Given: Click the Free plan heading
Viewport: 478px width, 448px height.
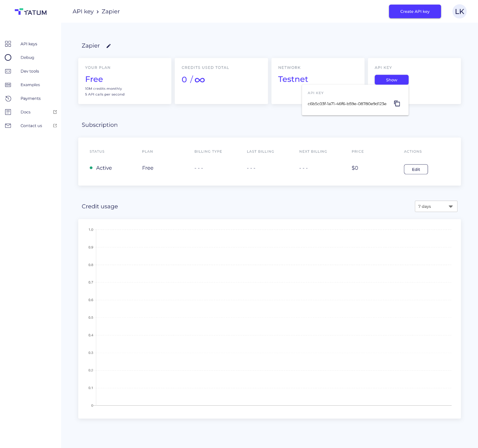Looking at the screenshot, I should (x=94, y=79).
